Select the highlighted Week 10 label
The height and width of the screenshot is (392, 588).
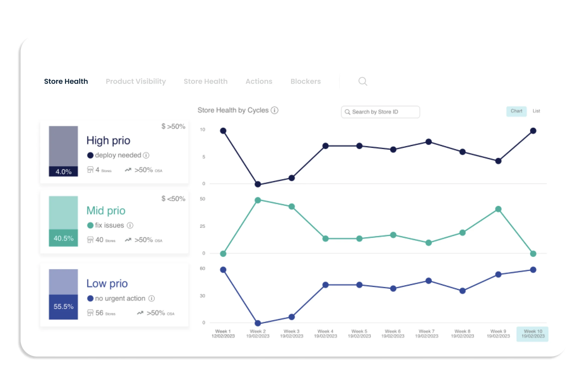point(532,334)
